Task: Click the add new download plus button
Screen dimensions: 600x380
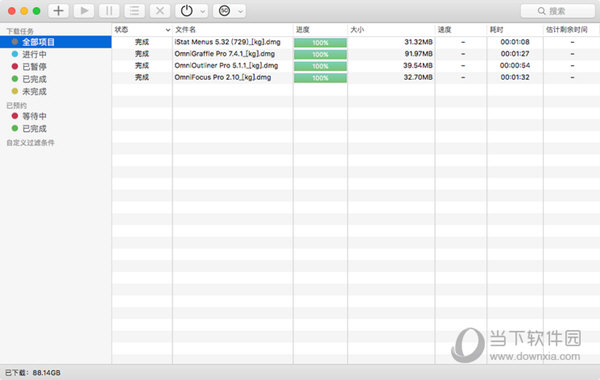Action: click(59, 11)
